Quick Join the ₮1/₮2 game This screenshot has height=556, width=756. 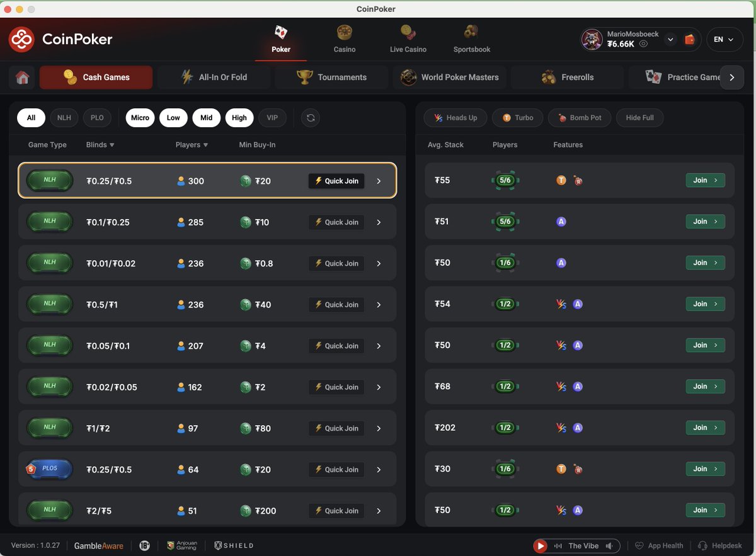click(336, 428)
